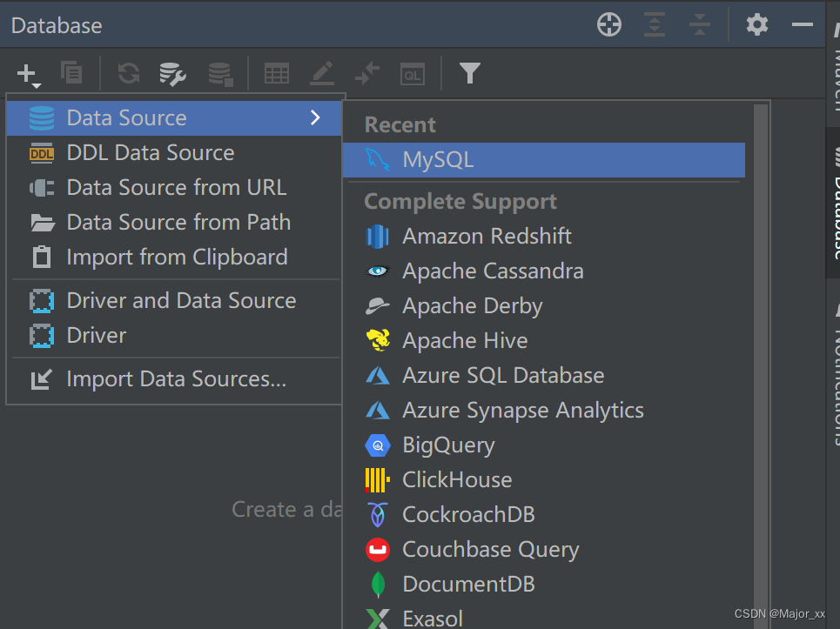Open Database panel settings gear
Screen dimensions: 840x629
coord(757,24)
